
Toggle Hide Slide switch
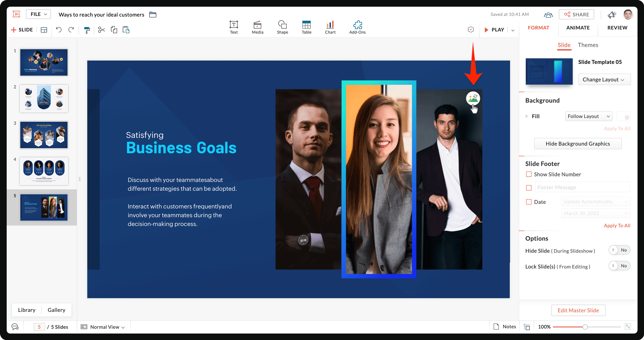coord(619,250)
